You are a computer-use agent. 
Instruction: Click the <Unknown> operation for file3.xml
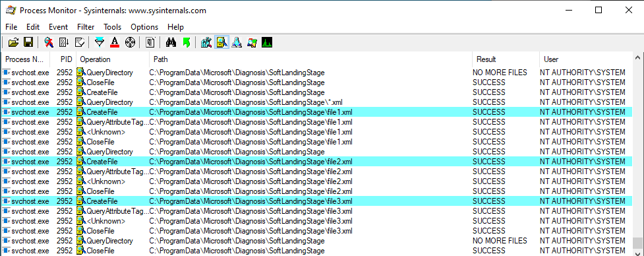point(105,220)
